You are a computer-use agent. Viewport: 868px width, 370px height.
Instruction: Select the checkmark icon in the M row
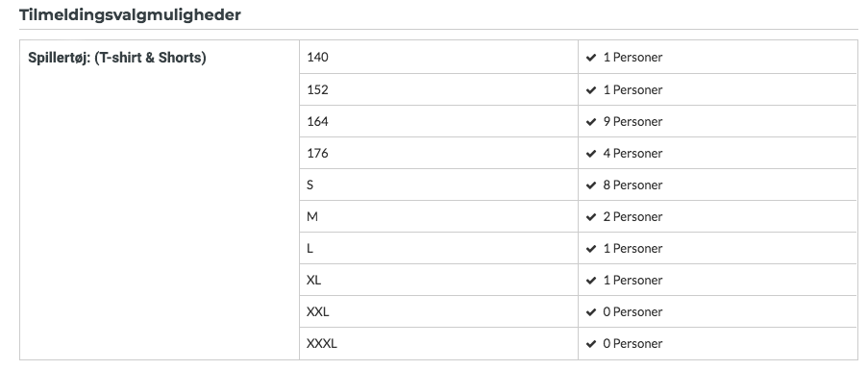(590, 217)
